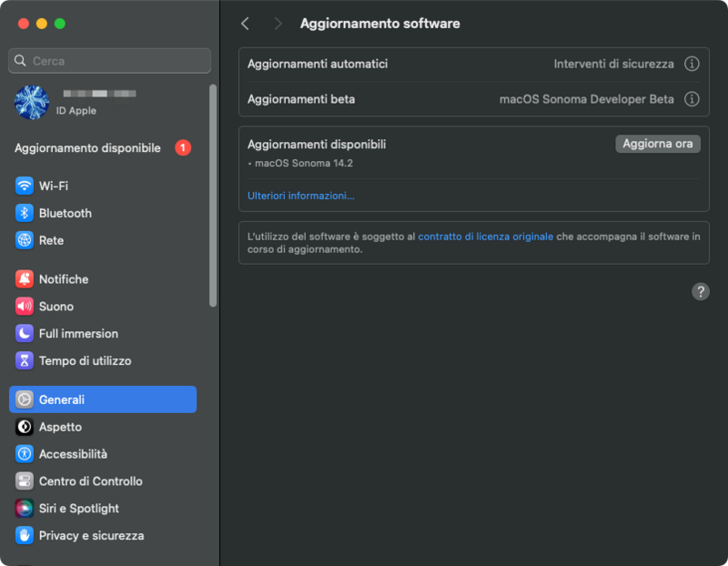The image size is (728, 566).
Task: Click the Aspetto icon
Action: [25, 427]
